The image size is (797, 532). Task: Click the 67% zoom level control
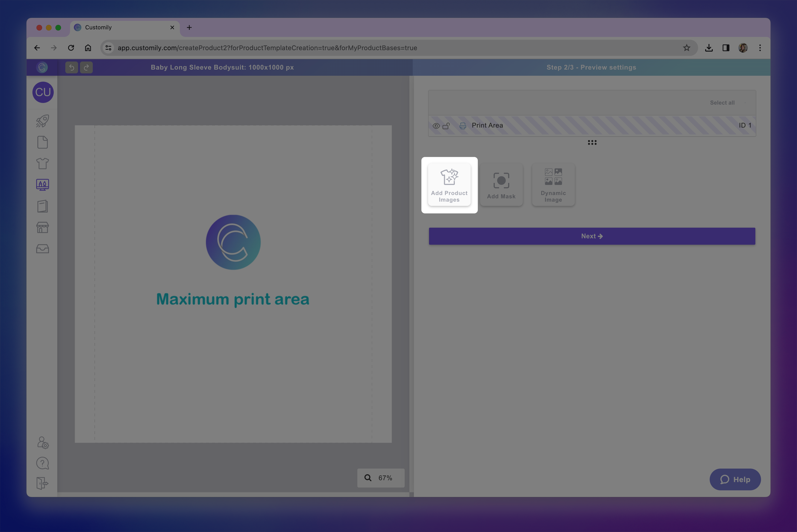point(381,478)
